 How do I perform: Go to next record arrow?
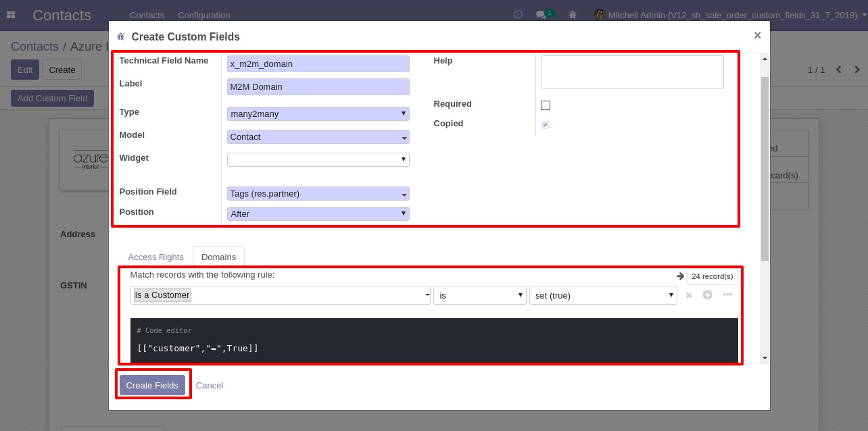(x=857, y=70)
